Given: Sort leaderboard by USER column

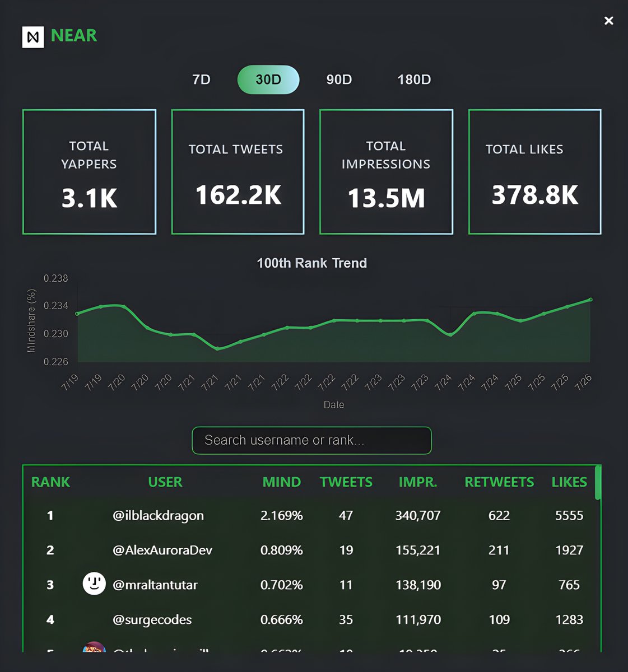Looking at the screenshot, I should pyautogui.click(x=165, y=482).
